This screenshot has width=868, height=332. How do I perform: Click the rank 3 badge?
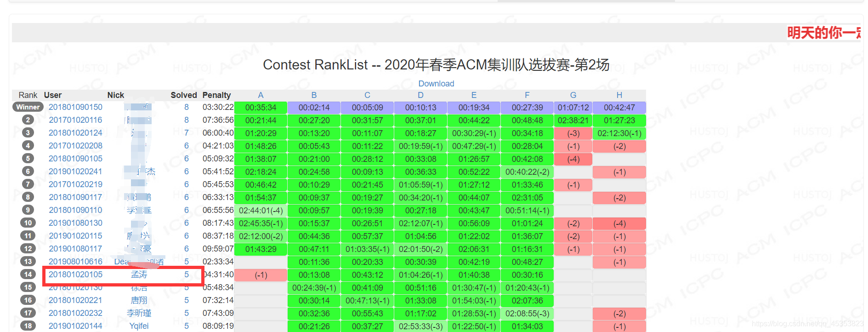click(x=28, y=133)
